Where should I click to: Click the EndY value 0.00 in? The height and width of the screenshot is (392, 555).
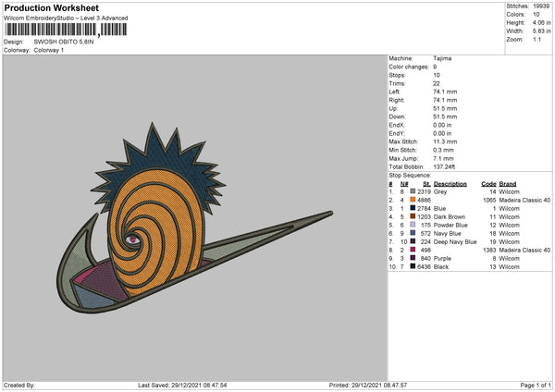tap(442, 133)
